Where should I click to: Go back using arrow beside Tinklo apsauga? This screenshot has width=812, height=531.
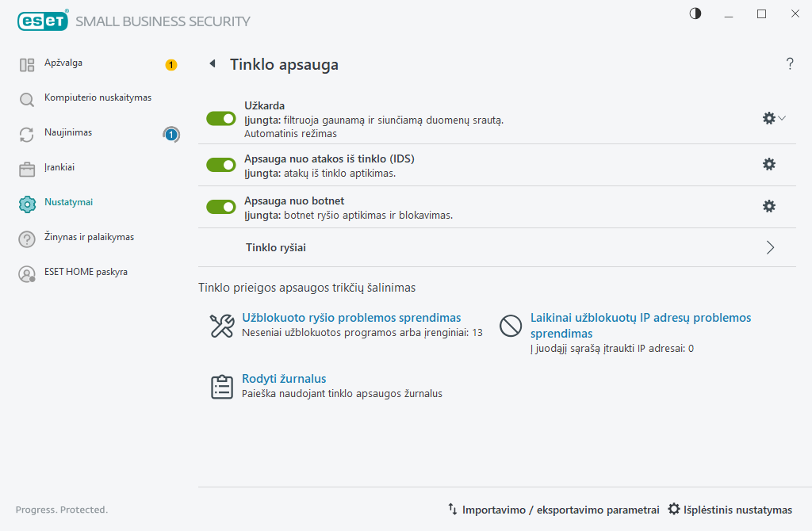tap(213, 63)
